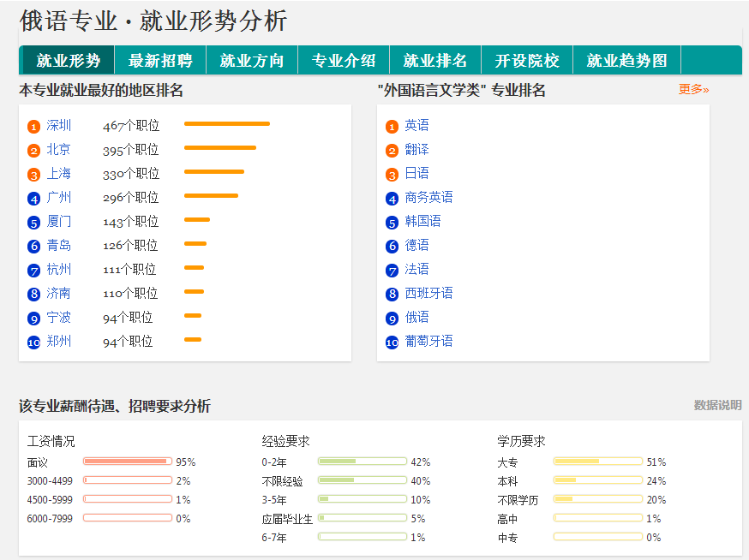Image resolution: width=749 pixels, height=560 pixels.
Task: Open the 宁波 city link
Action: click(59, 318)
